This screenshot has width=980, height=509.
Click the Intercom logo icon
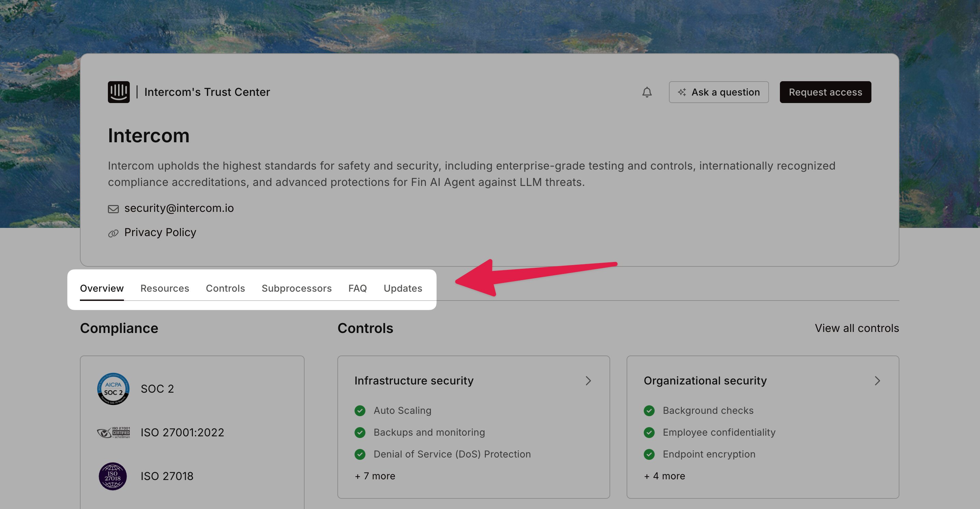[119, 92]
